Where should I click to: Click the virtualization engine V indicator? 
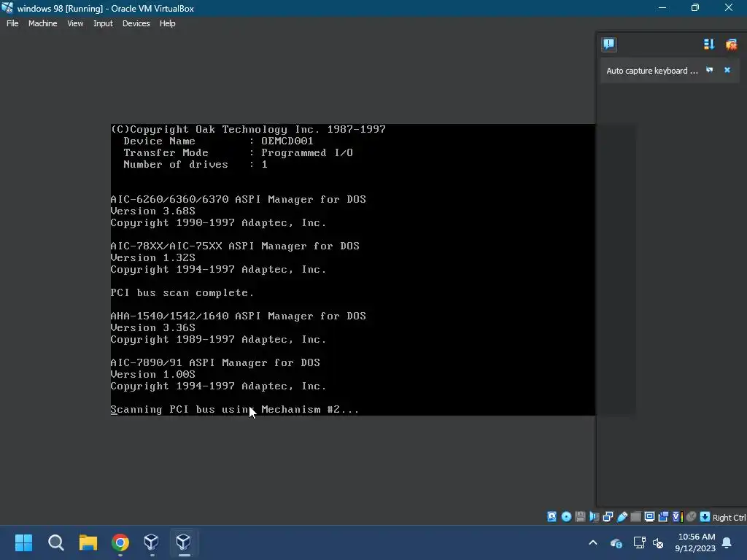coord(677,517)
